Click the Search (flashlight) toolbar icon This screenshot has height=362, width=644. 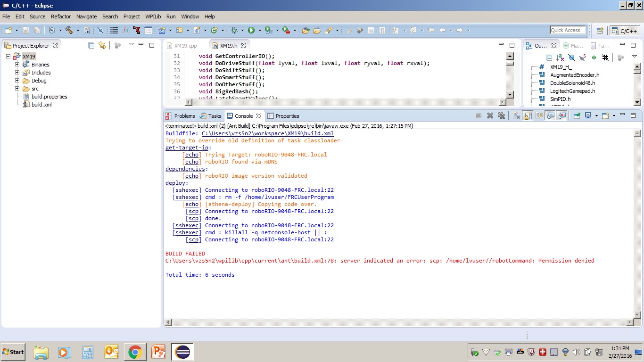(x=329, y=30)
